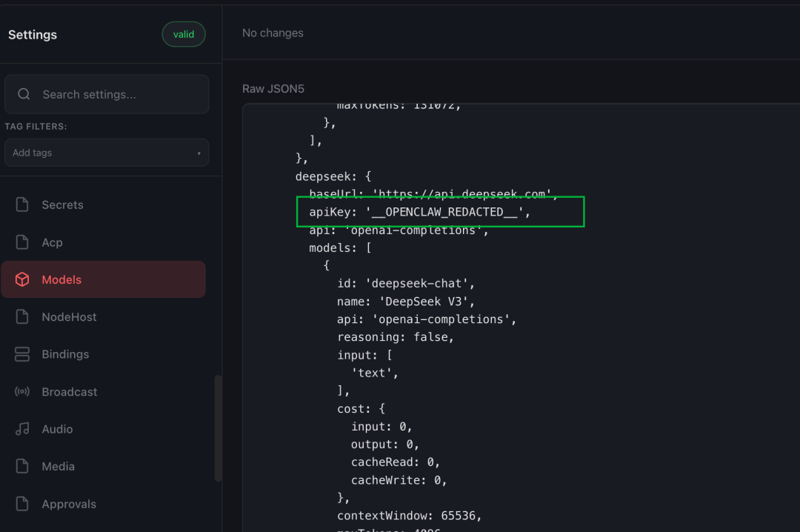This screenshot has height=532, width=800.
Task: Click the 'contextWindow: 65536' line
Action: 409,516
